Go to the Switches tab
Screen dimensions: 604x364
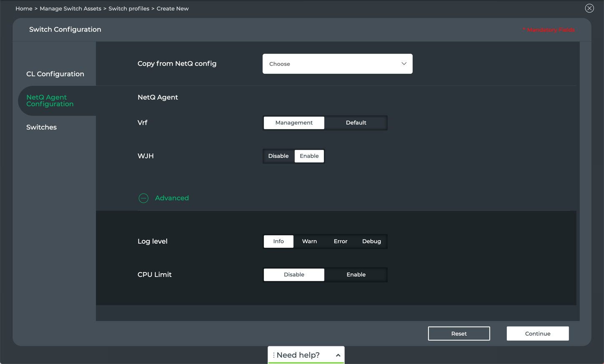(41, 127)
